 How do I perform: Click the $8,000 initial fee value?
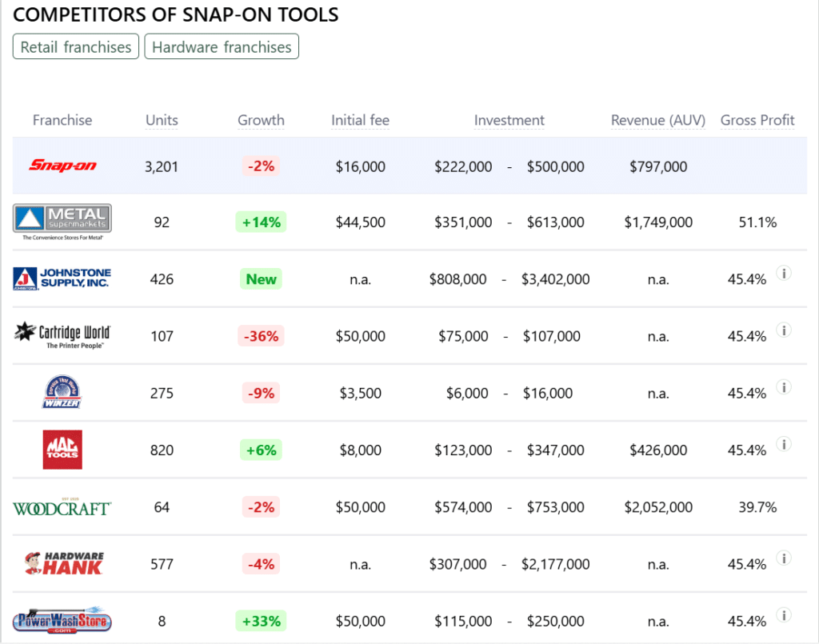[360, 450]
